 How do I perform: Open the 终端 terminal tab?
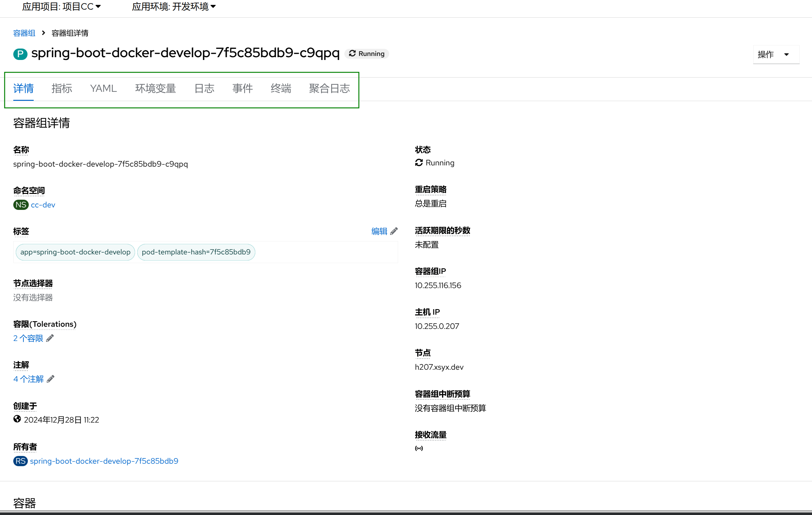[281, 88]
